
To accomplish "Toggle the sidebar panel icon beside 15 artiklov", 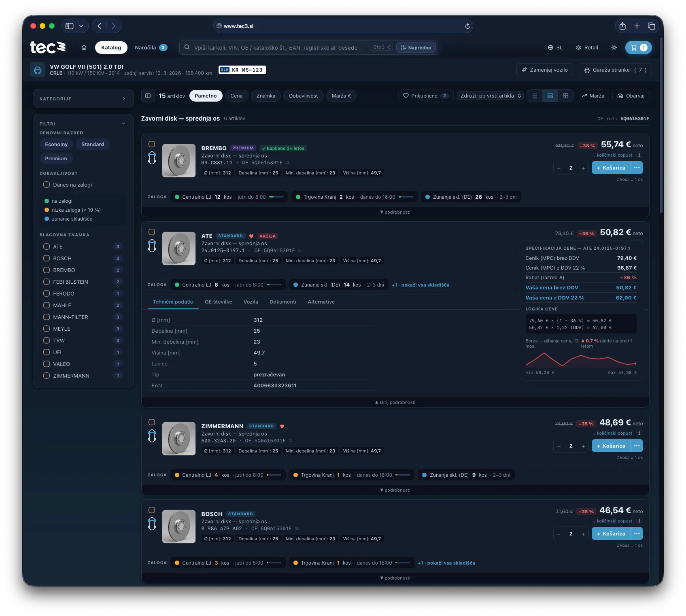I will click(x=148, y=96).
